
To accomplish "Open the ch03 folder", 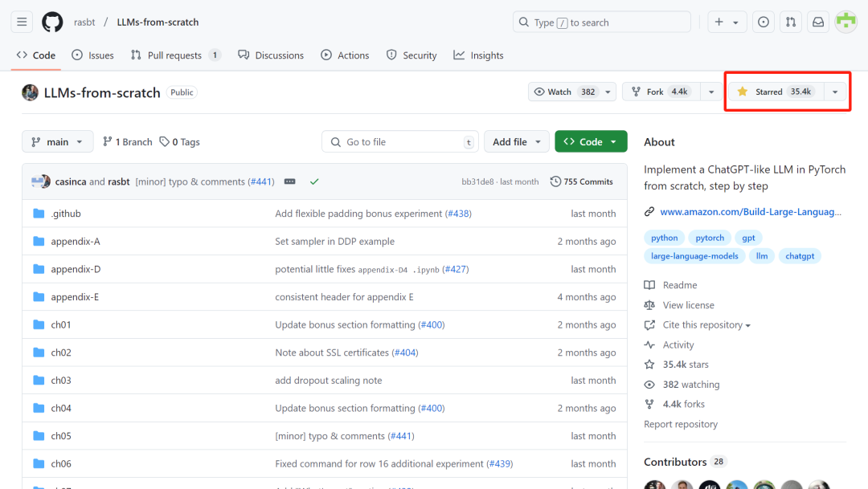I will point(61,380).
